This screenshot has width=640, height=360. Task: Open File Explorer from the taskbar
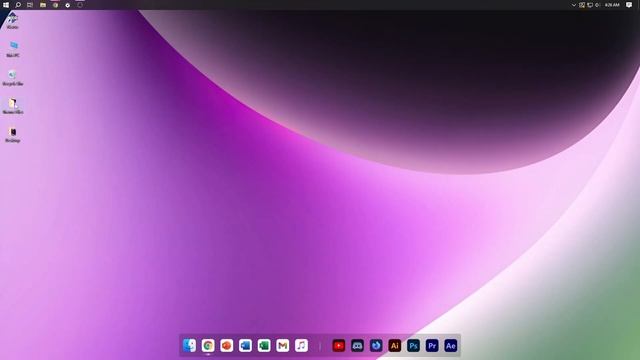[x=43, y=5]
